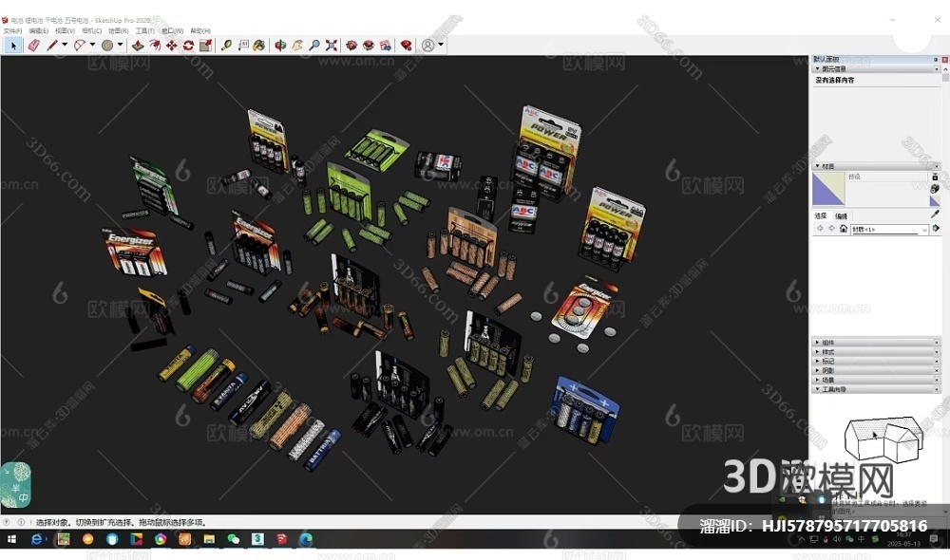Open Microsoft Edge in the taskbar

tap(306, 539)
